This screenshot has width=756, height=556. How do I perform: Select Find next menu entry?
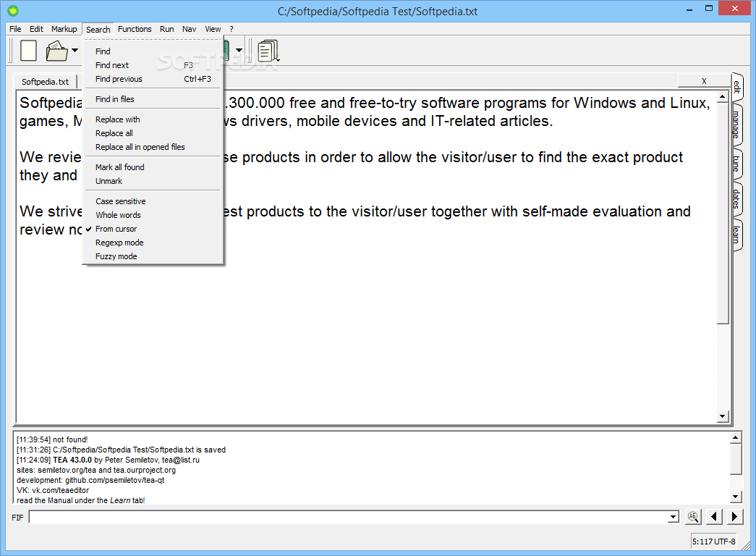pos(153,65)
